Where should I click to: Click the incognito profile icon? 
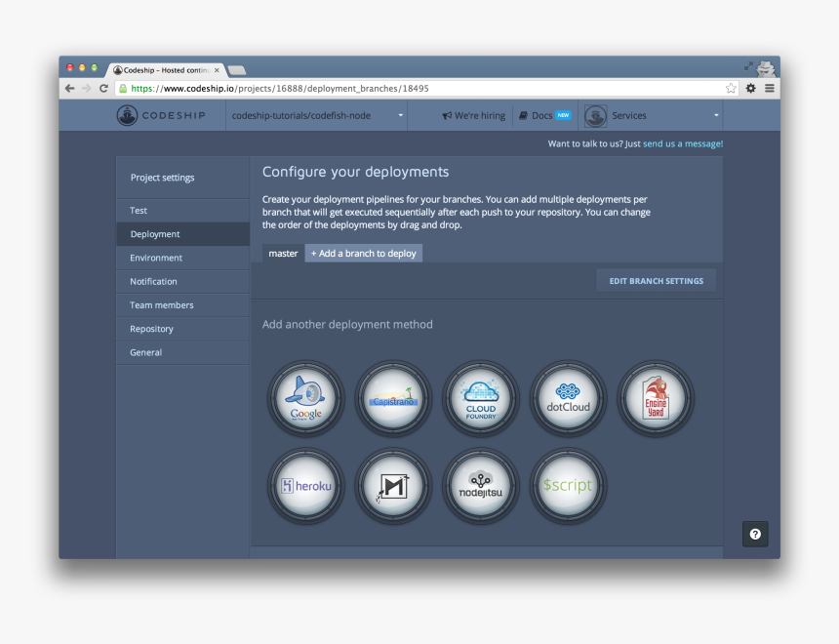[x=766, y=68]
